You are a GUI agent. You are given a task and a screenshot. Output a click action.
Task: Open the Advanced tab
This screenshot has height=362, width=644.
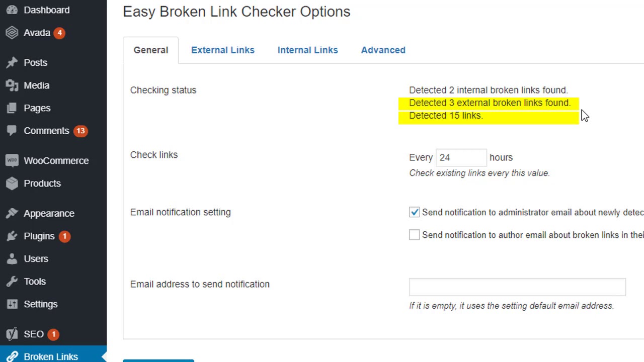coord(383,50)
